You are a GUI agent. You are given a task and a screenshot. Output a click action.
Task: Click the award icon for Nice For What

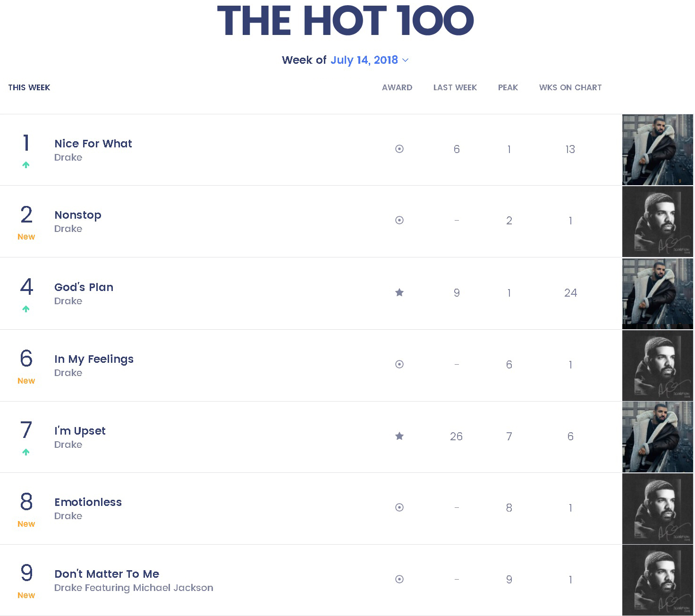click(399, 149)
